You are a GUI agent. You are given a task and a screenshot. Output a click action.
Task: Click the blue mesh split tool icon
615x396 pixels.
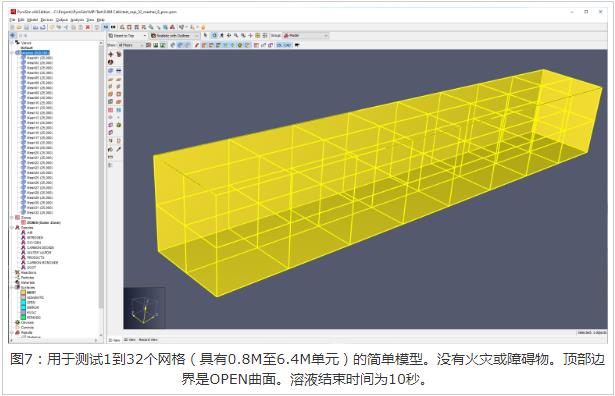pos(118,110)
